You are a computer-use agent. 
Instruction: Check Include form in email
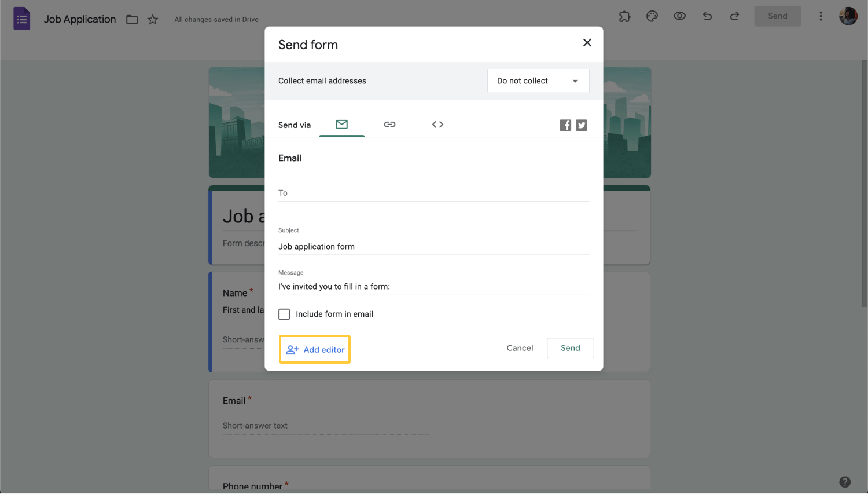point(284,314)
